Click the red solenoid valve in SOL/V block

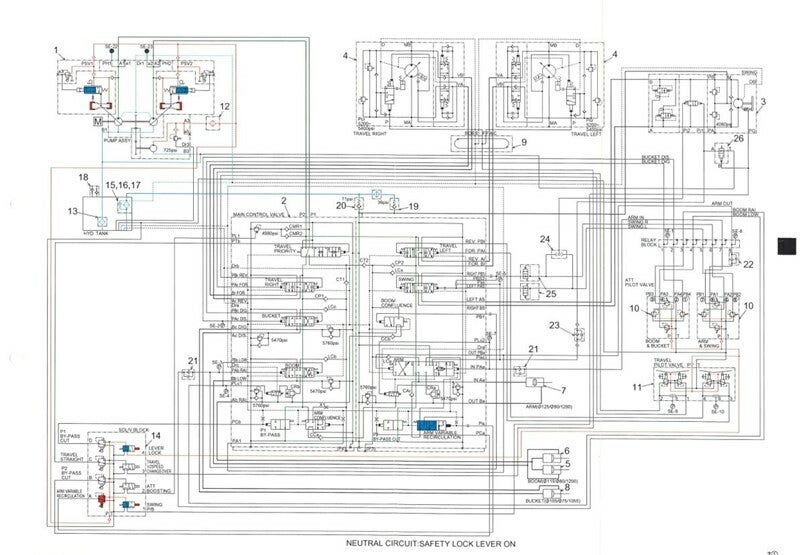101,501
